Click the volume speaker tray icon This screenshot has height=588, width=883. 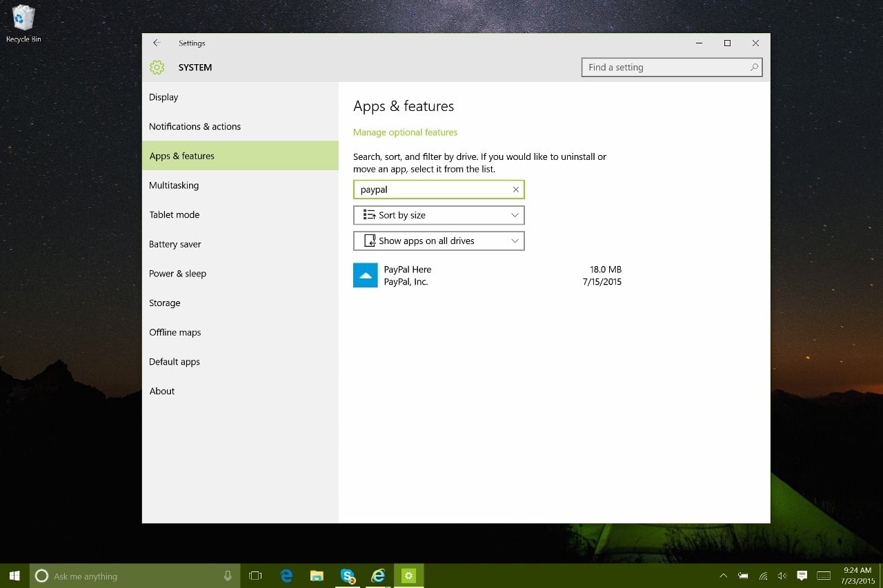coord(782,576)
